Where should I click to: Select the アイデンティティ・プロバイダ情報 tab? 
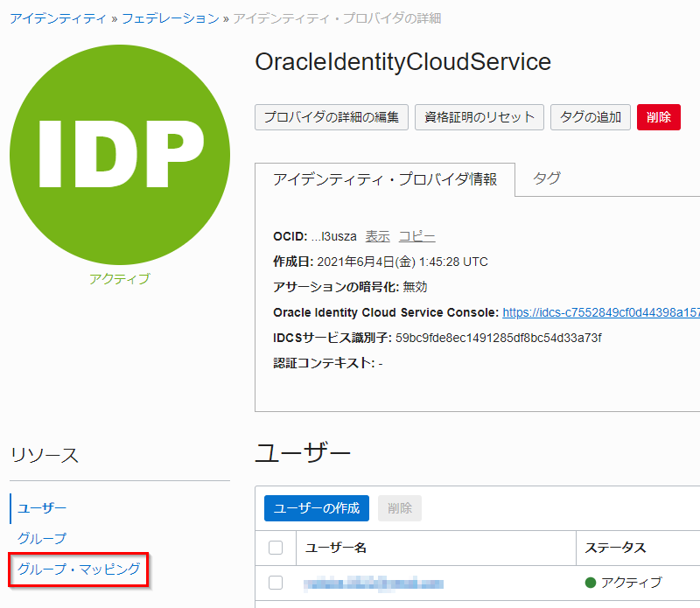(x=385, y=179)
